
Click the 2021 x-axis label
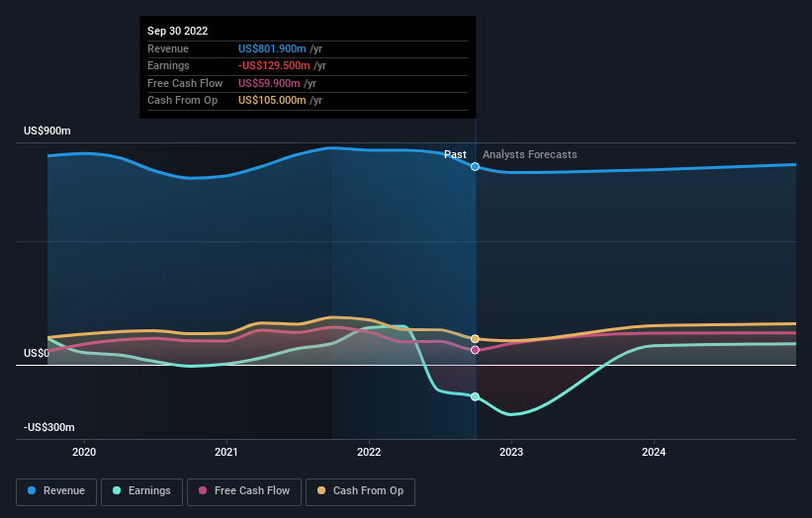(x=226, y=453)
